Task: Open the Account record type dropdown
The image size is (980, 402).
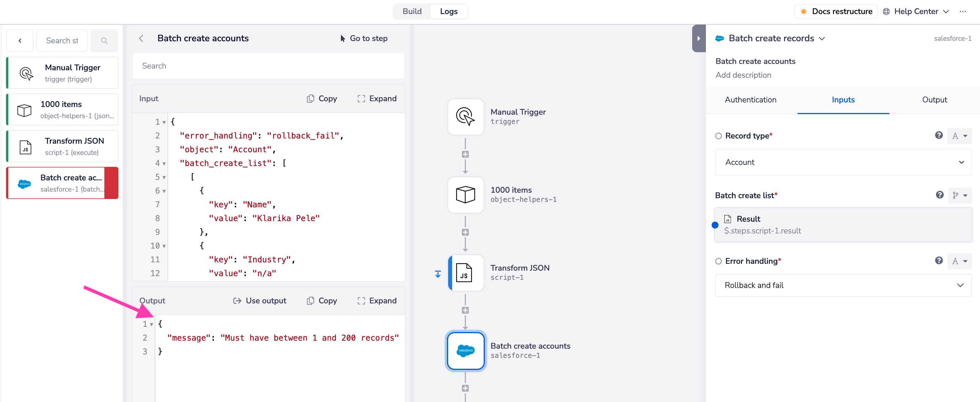Action: coord(843,162)
